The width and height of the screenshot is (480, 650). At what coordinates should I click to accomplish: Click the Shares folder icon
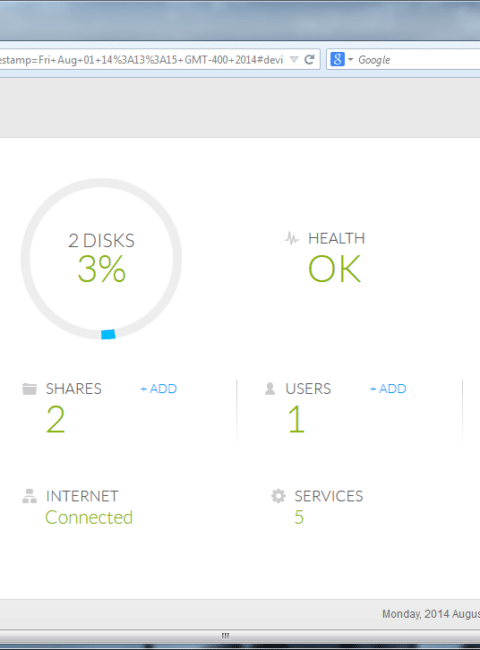tap(29, 389)
